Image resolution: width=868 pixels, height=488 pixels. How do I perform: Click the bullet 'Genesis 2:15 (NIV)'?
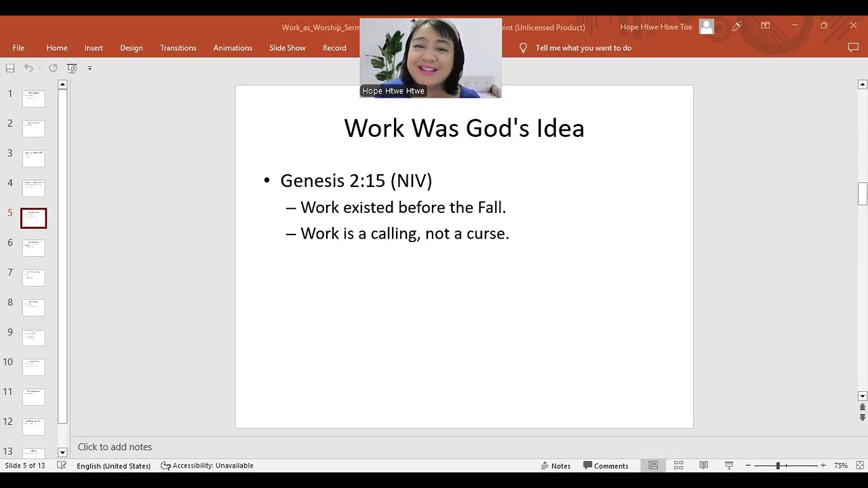[356, 180]
